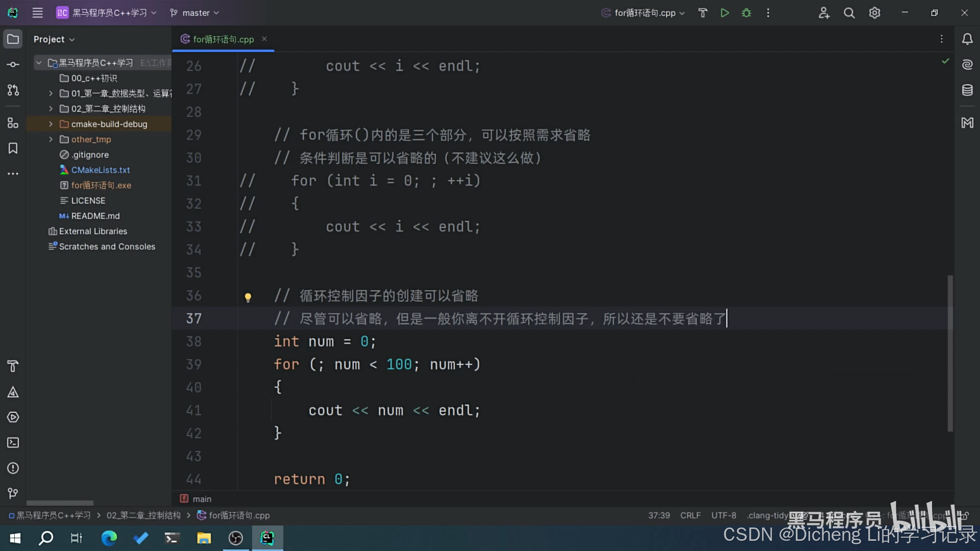Click the intention lightbulb on line 36
Viewport: 980px width, 551px height.
coord(248,297)
